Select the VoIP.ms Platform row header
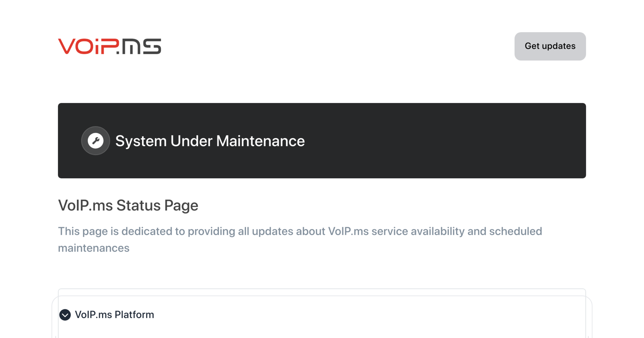Image resolution: width=644 pixels, height=338 pixels. point(115,314)
